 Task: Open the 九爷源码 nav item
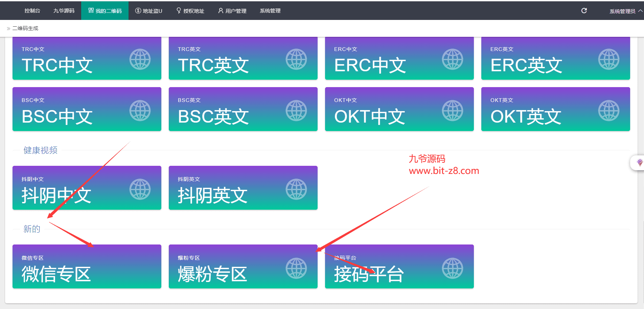pyautogui.click(x=64, y=11)
